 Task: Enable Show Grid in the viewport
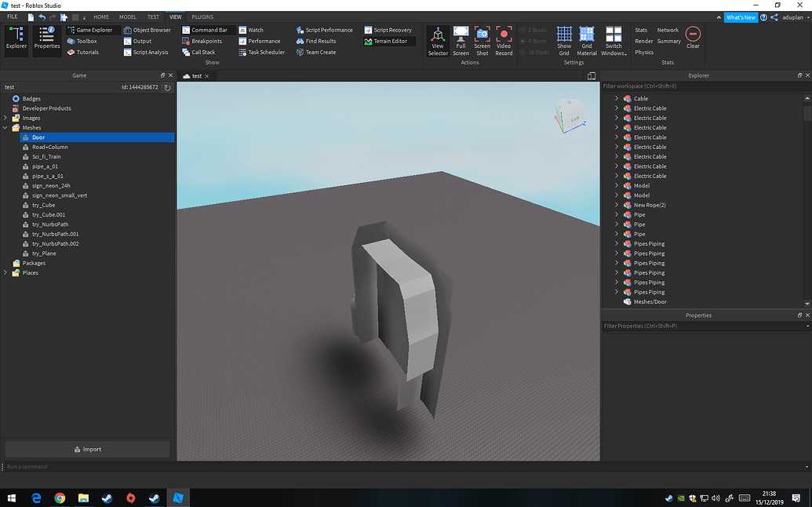[564, 41]
